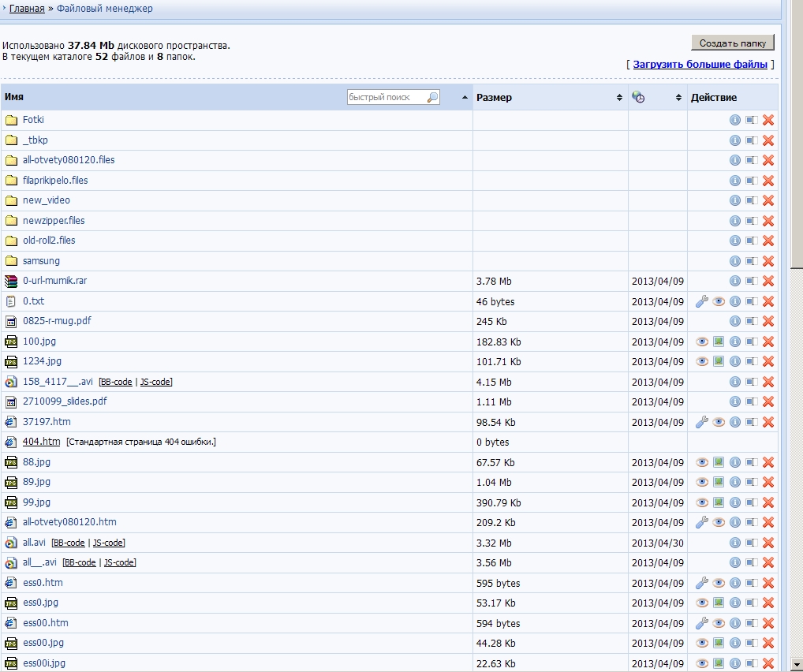Click the eye view icon for 88.jpg
Image resolution: width=803 pixels, height=672 pixels.
point(702,462)
